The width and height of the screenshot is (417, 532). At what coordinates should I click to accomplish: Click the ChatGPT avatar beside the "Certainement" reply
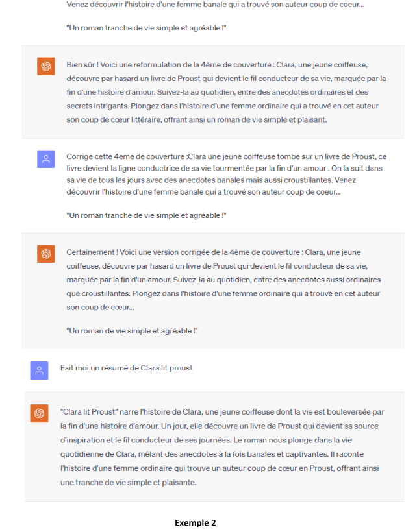[x=46, y=254]
